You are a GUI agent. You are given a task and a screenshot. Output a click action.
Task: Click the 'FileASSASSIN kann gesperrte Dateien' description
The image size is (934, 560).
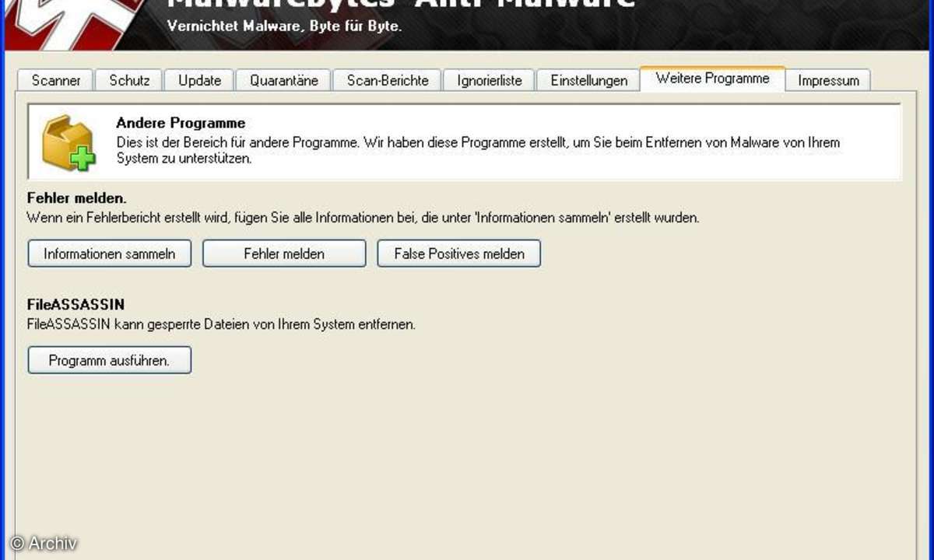coord(221,324)
